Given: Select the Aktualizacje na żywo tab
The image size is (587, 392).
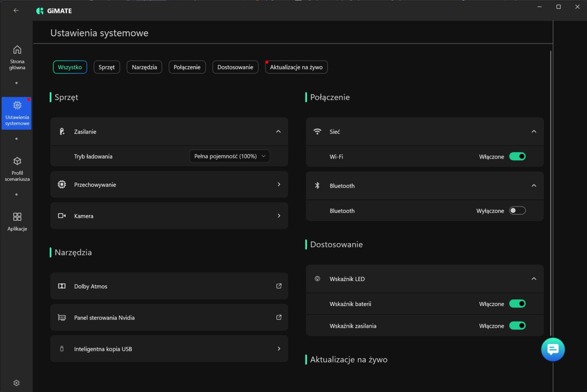Looking at the screenshot, I should coord(296,67).
